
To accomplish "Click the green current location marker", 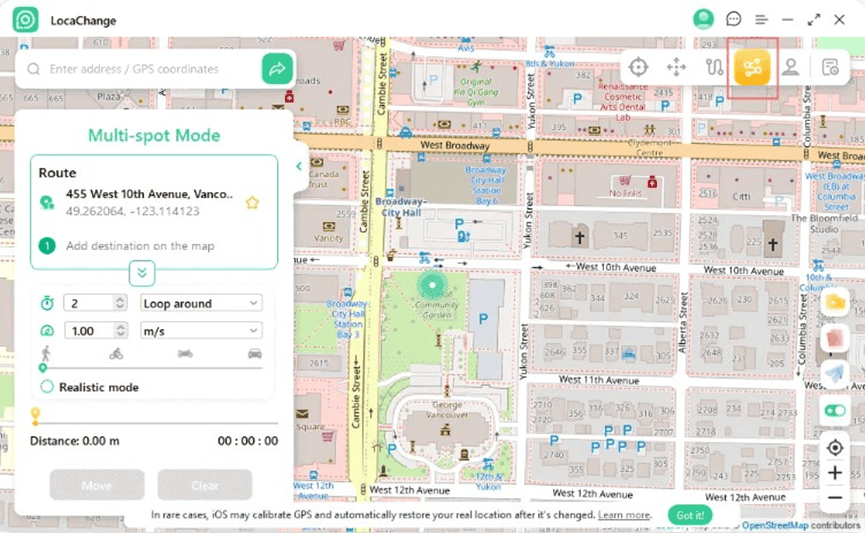I will tap(432, 285).
